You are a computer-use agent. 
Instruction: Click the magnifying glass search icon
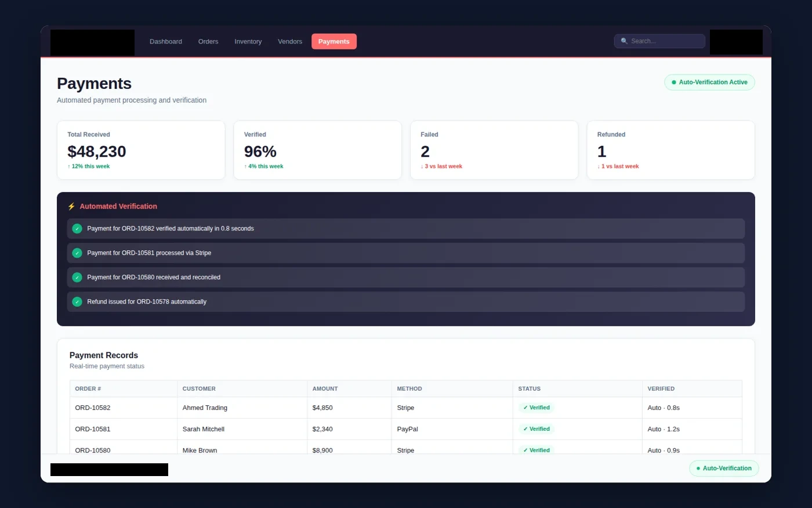click(x=624, y=41)
